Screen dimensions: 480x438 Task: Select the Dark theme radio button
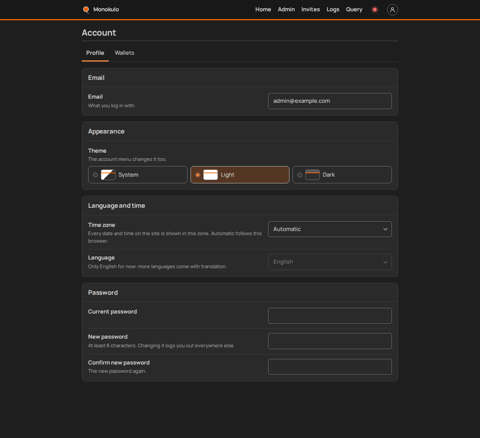tap(300, 175)
